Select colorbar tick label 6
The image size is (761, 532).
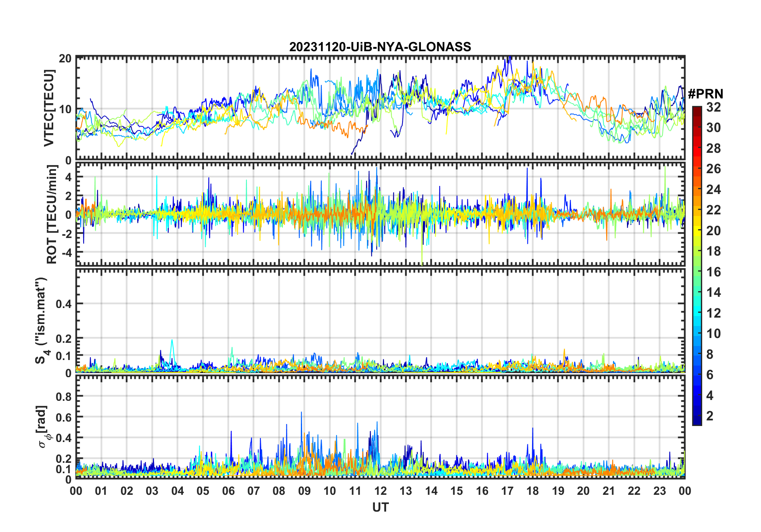pyautogui.click(x=710, y=375)
